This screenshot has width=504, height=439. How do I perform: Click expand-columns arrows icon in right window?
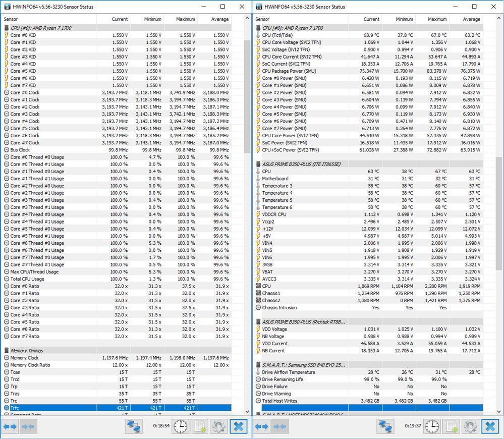pyautogui.click(x=262, y=426)
